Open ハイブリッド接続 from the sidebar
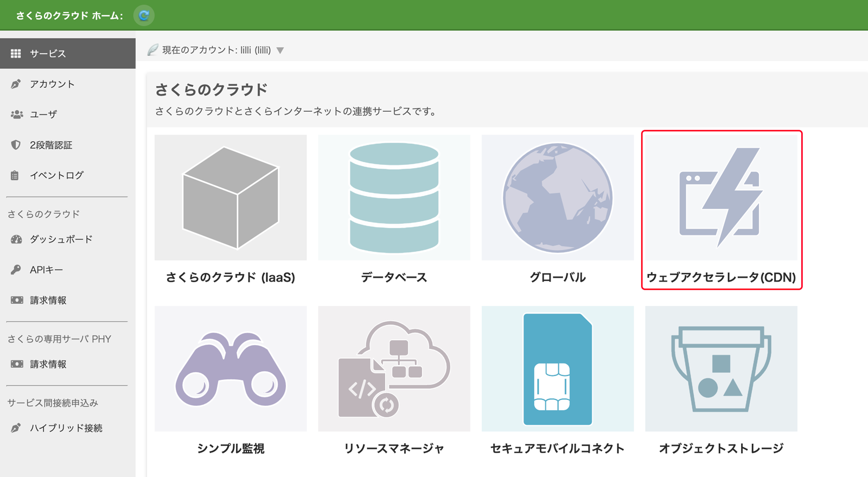Screen dimensions: 868x477 tap(68, 428)
